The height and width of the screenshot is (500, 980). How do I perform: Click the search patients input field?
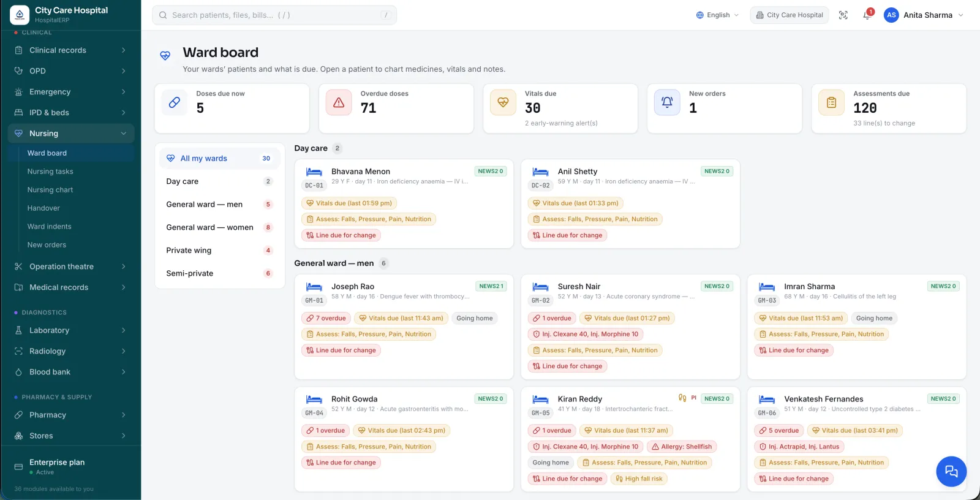274,15
